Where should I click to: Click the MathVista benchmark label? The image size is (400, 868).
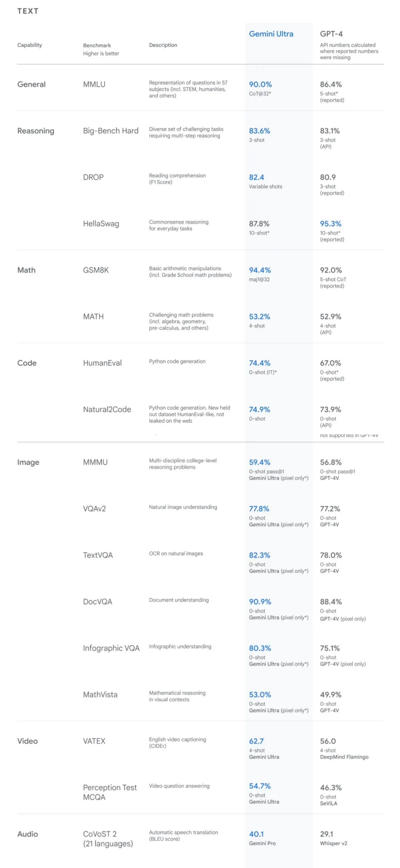tap(100, 695)
